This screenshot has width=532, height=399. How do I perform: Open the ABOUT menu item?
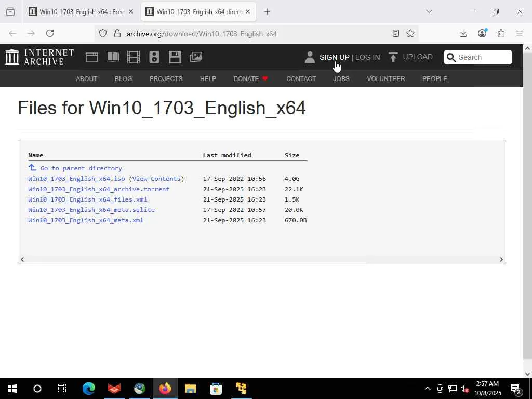(87, 79)
